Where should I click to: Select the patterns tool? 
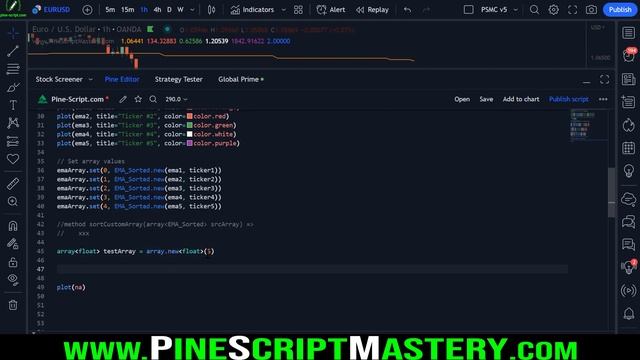point(13,123)
